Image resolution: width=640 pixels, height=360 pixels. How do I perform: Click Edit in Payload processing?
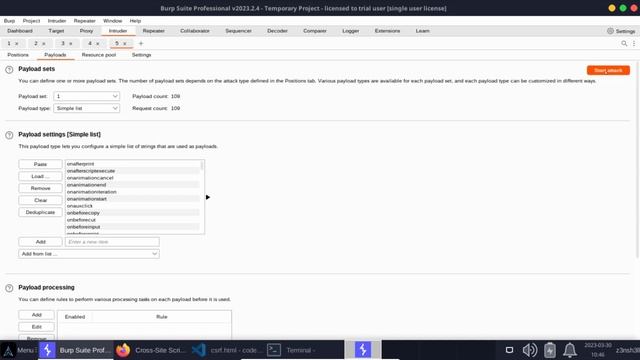[x=37, y=327]
